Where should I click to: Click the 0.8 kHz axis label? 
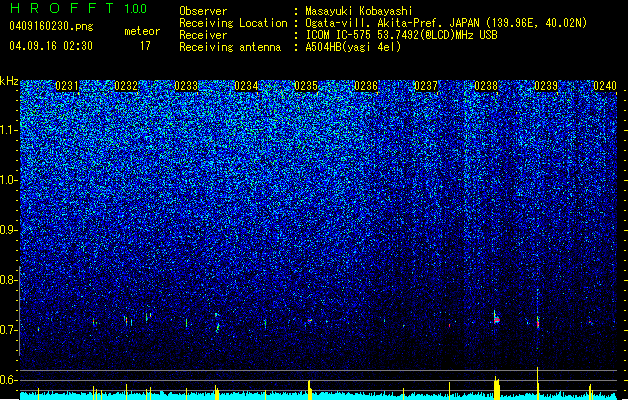(8, 280)
